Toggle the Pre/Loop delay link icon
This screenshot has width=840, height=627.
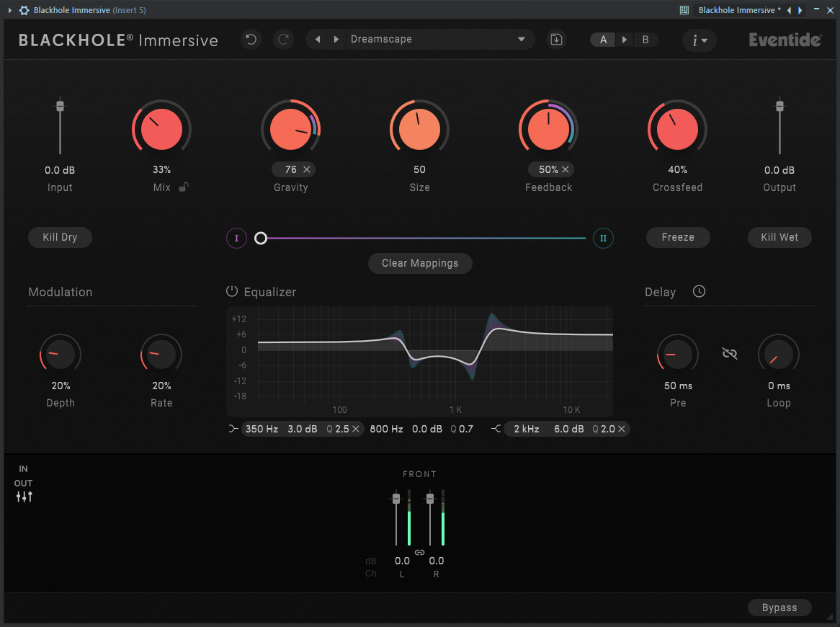[729, 353]
